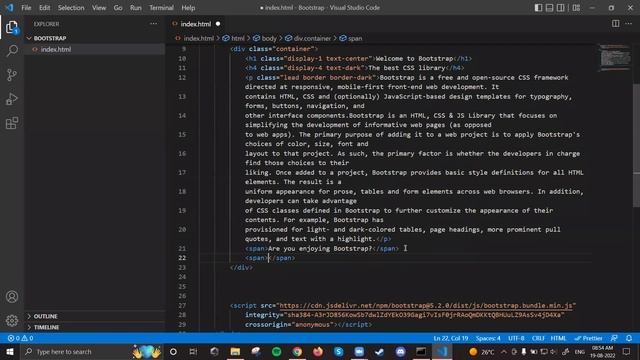Click HTML language mode in status bar
The image size is (640, 360).
point(558,338)
